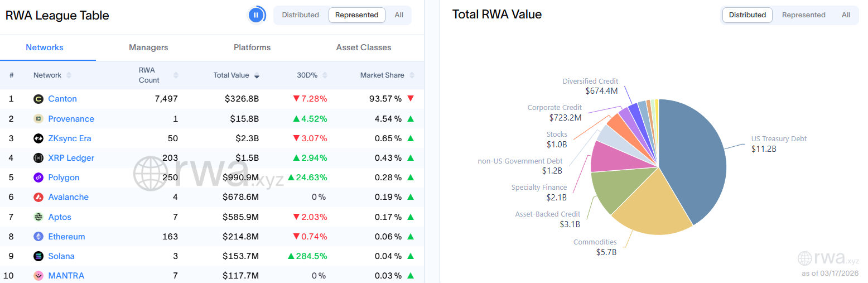Viewport: 868px width, 283px height.
Task: Click Ethereum's $214.8M total value cell
Action: [x=241, y=237]
